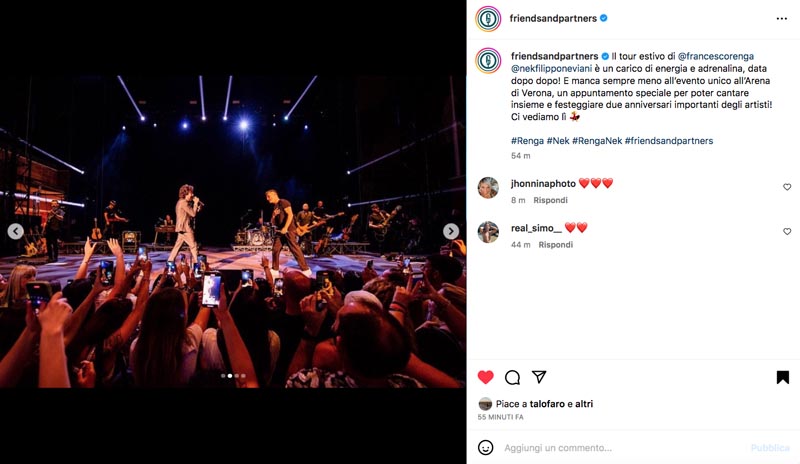Like jhonninaphoto's comment
800x464 pixels.
(x=787, y=187)
